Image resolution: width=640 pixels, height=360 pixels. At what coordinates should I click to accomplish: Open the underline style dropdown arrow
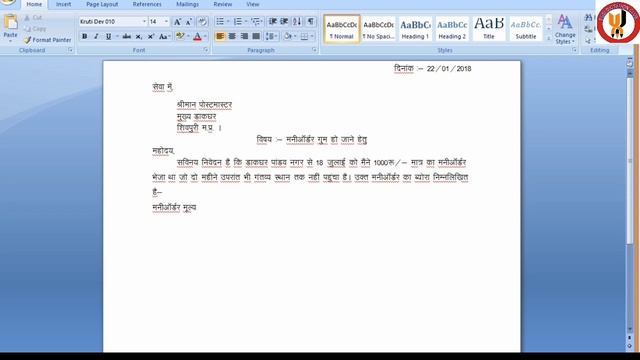coord(117,36)
